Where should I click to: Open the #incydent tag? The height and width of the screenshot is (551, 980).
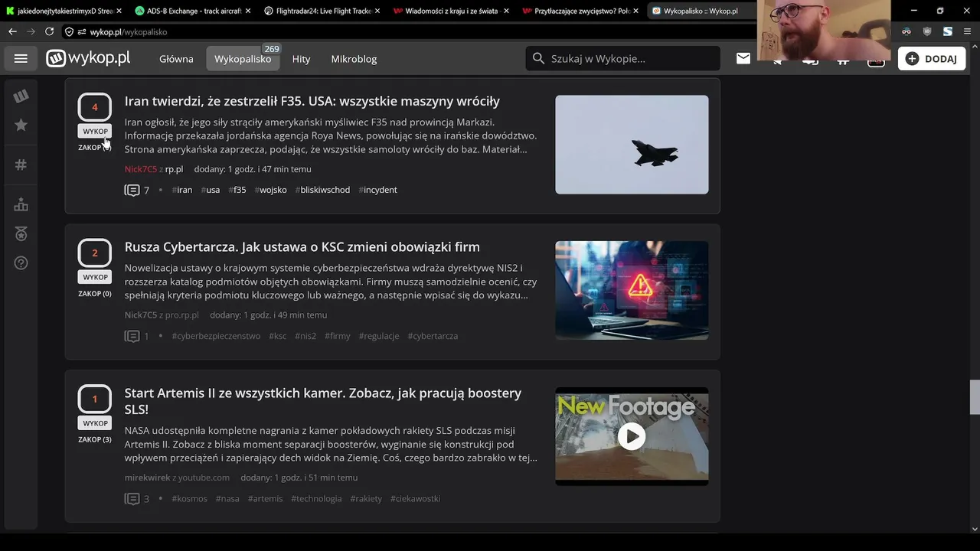[378, 190]
